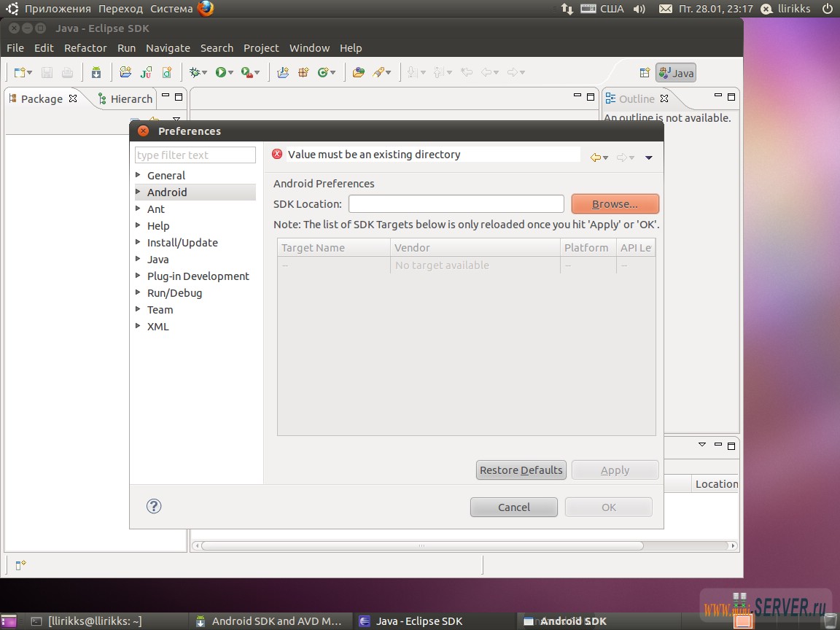Click the network connection indicator icon

tap(567, 9)
